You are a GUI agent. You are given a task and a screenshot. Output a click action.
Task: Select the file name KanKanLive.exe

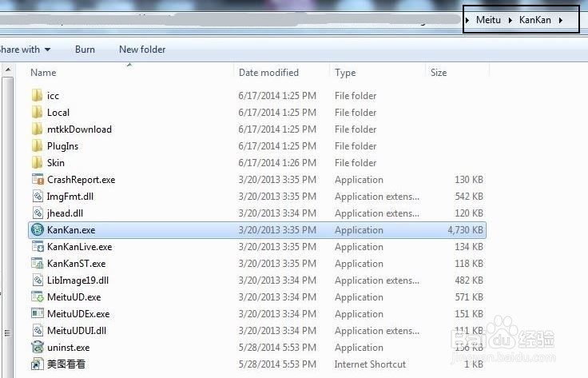(x=80, y=247)
